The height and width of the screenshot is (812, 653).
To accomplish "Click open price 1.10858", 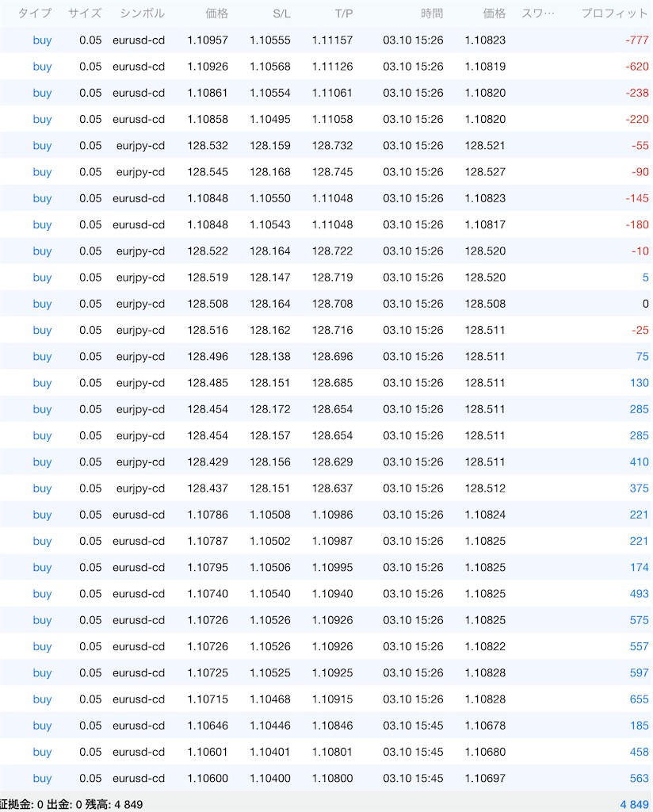I will coord(208,119).
